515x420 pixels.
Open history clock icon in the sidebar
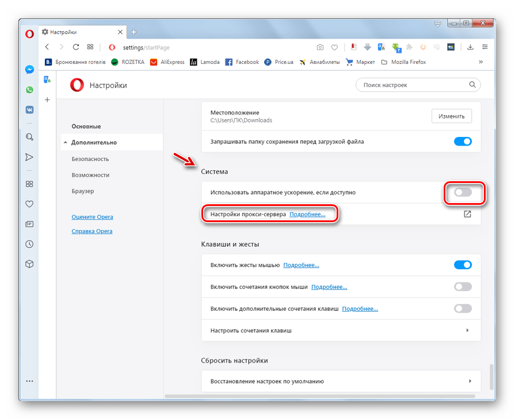coord(29,244)
